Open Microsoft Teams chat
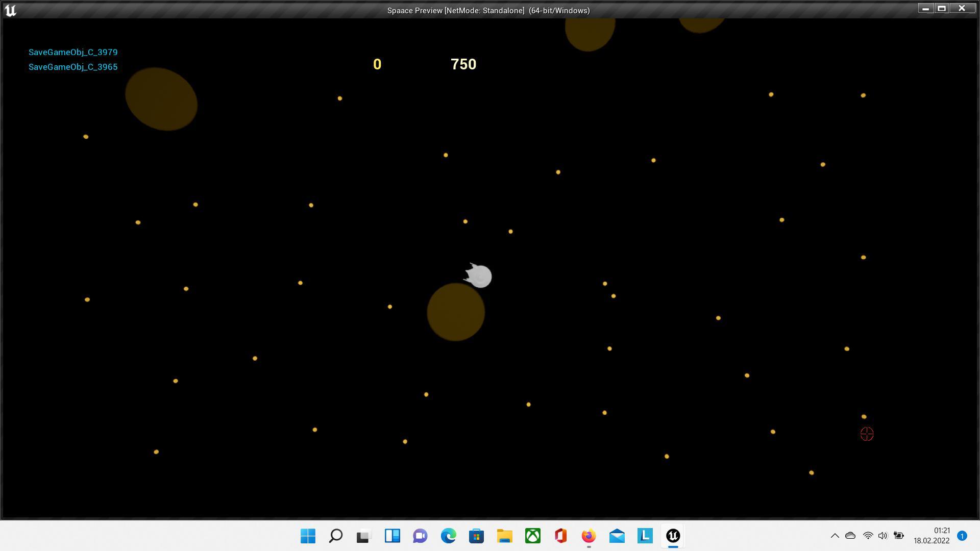Viewport: 980px width, 551px height. 420,536
